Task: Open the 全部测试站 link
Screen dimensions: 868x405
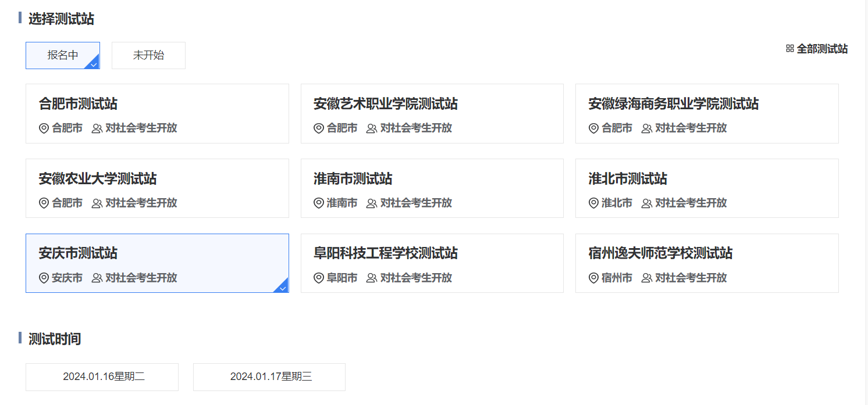Action: [821, 49]
